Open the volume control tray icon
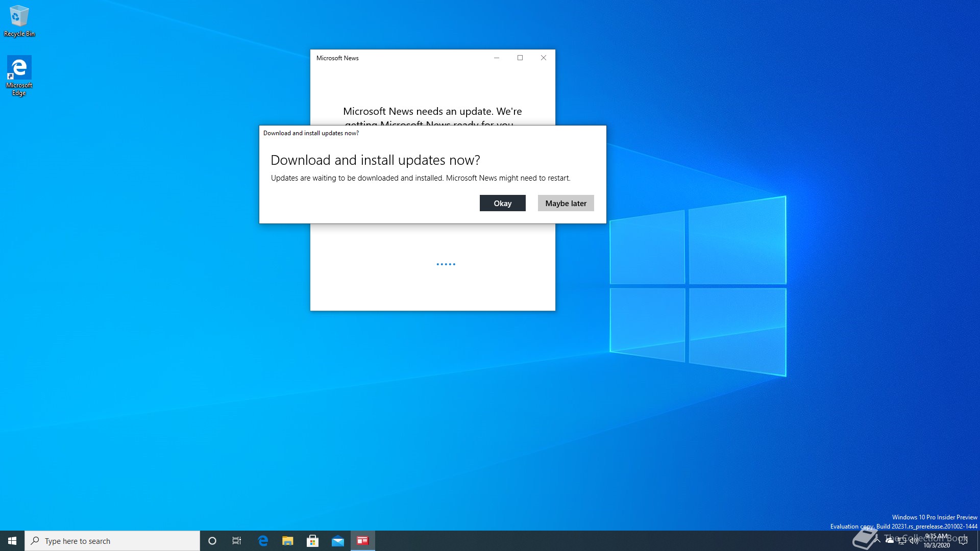The image size is (980, 551). click(x=914, y=541)
